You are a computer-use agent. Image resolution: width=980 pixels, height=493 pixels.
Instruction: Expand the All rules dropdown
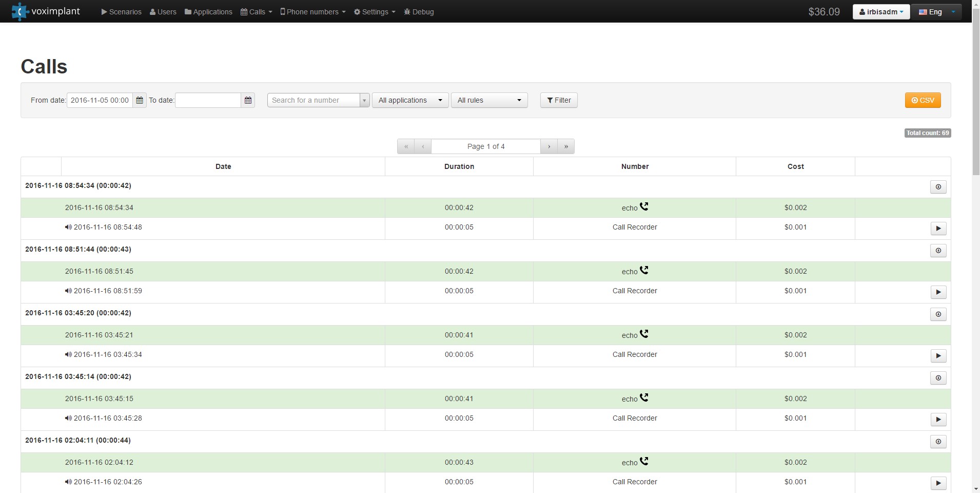tap(489, 100)
